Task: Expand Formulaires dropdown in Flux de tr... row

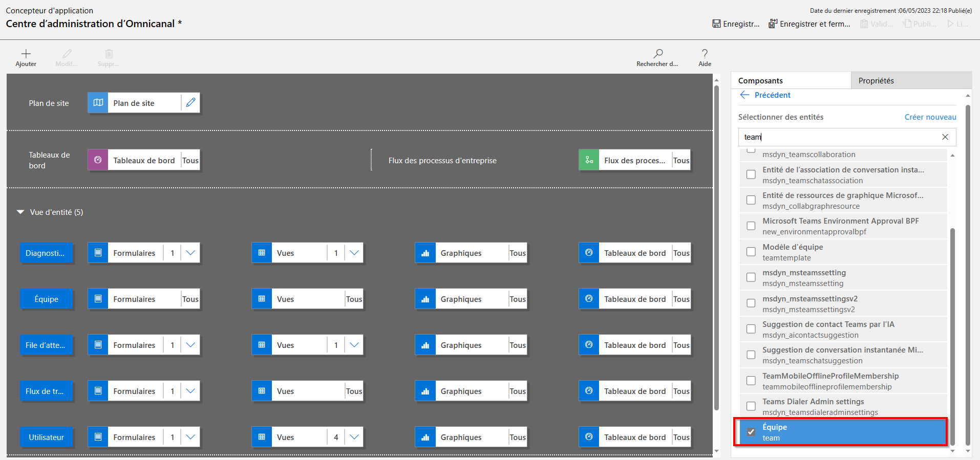Action: [x=190, y=391]
